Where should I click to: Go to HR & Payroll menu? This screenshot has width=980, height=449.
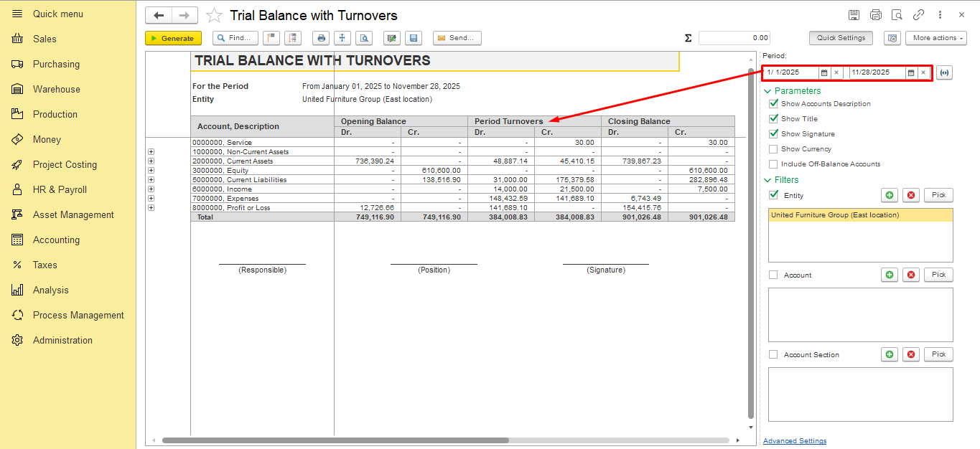pyautogui.click(x=60, y=189)
